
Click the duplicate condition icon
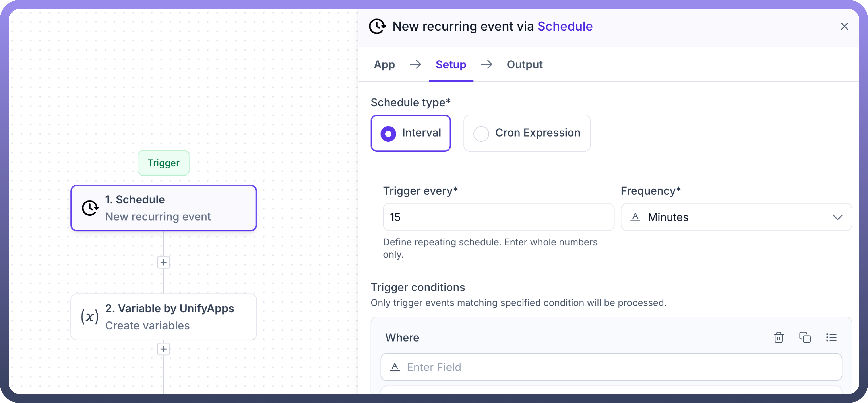(x=805, y=337)
